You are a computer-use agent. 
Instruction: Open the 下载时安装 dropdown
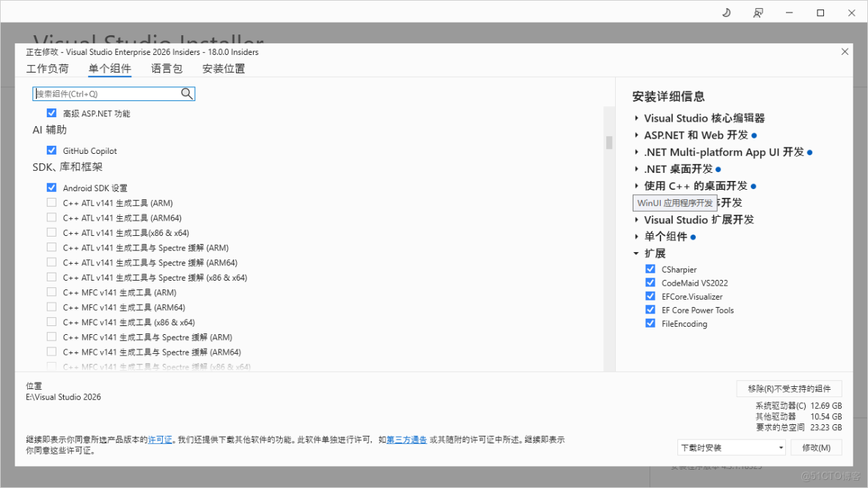click(x=730, y=447)
